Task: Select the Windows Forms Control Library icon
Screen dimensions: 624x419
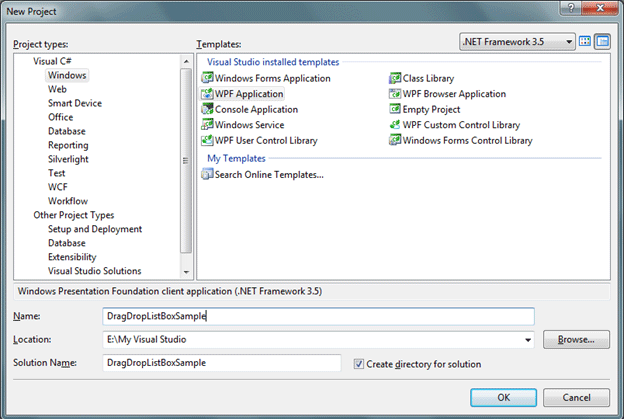Action: (x=395, y=140)
